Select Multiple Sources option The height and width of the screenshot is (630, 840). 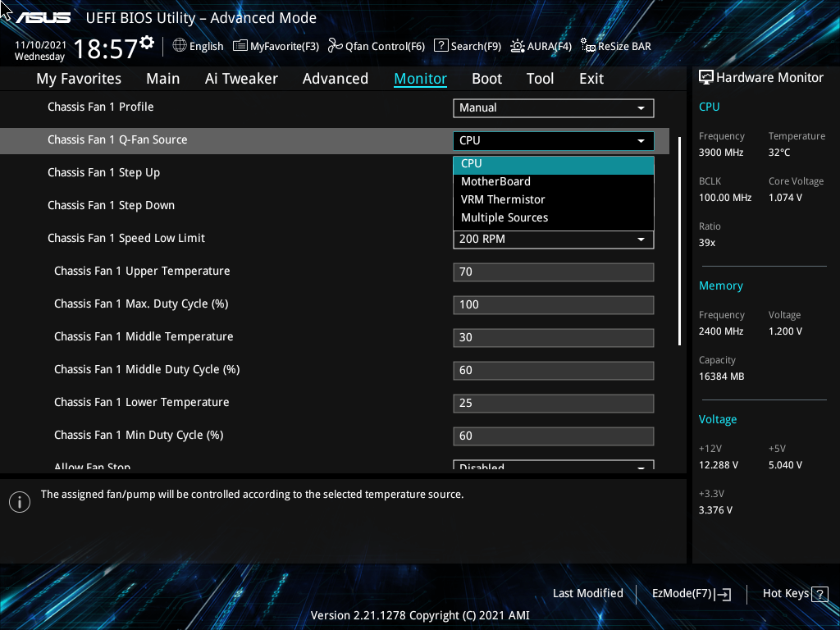pyautogui.click(x=554, y=218)
